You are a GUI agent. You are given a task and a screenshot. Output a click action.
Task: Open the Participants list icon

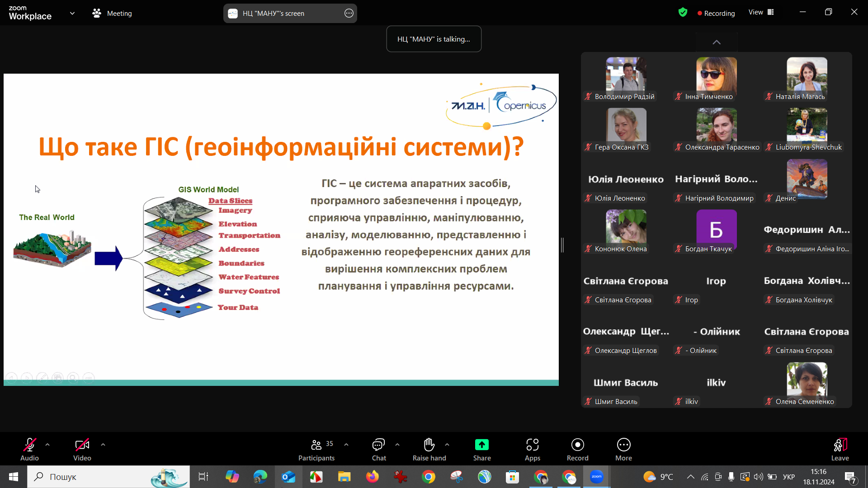pyautogui.click(x=316, y=446)
